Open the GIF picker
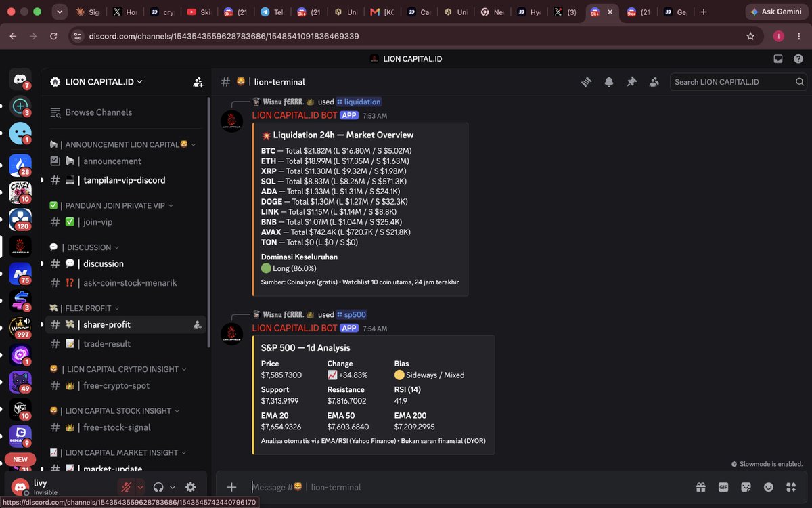The width and height of the screenshot is (812, 508). (723, 487)
